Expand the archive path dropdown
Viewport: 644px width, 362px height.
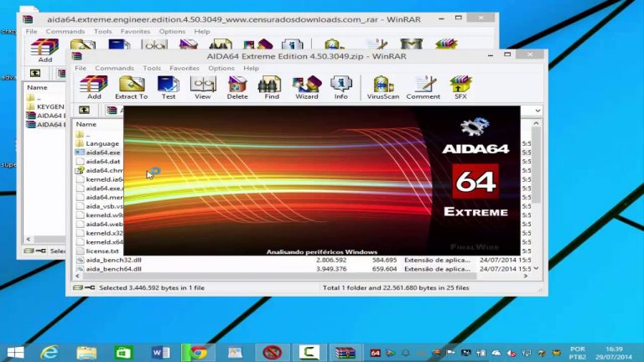pos(538,111)
